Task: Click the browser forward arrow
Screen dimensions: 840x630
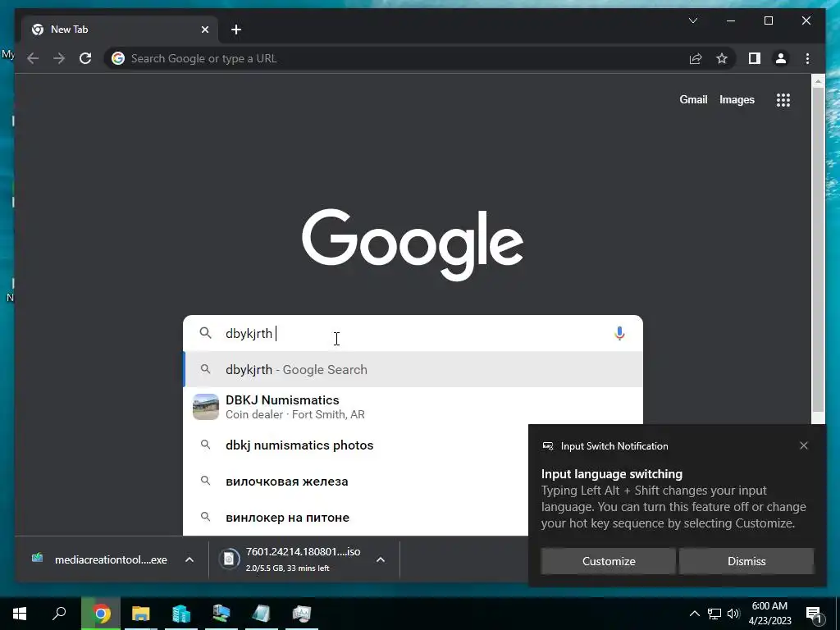Action: pyautogui.click(x=59, y=58)
